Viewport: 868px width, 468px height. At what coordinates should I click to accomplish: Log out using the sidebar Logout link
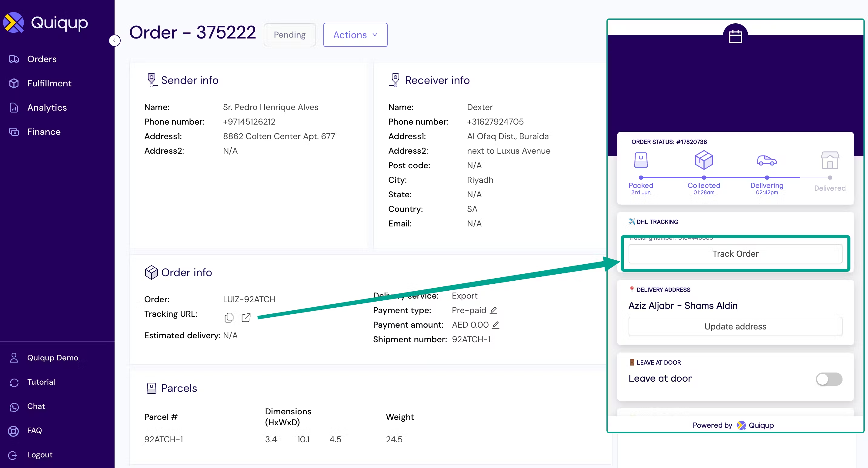coord(40,455)
